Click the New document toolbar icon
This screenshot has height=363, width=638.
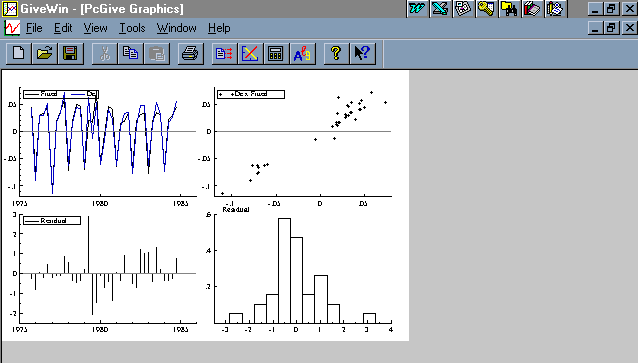click(19, 53)
